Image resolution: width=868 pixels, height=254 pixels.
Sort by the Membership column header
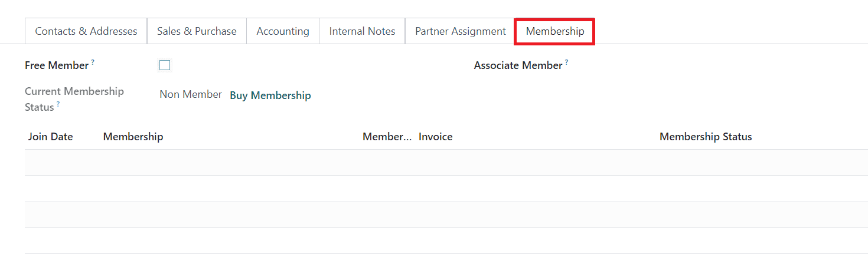[x=133, y=137]
